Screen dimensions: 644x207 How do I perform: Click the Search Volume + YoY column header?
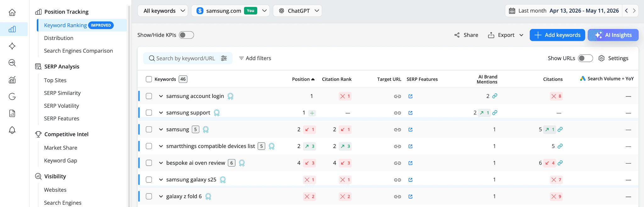(607, 79)
